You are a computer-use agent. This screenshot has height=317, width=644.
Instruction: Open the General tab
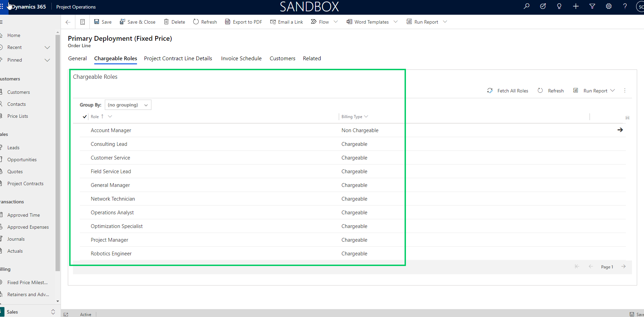[x=77, y=59]
